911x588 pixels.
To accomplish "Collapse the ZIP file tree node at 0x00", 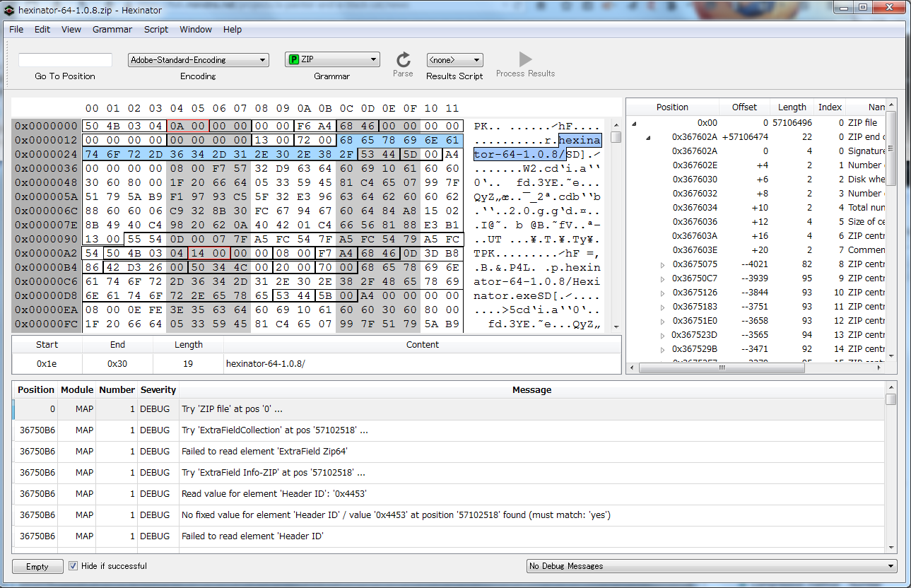I will [633, 123].
